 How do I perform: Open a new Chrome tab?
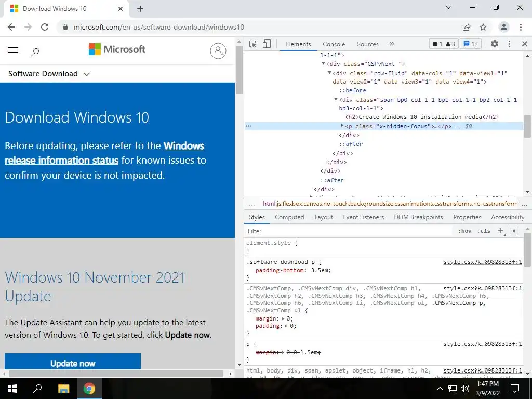[x=140, y=9]
